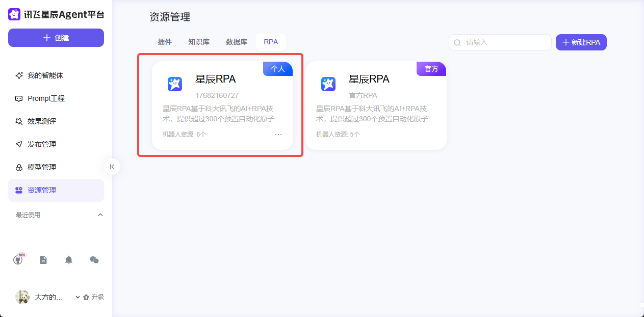This screenshot has height=317, width=644.
Task: Click the 升级 upgrade link
Action: click(x=98, y=297)
